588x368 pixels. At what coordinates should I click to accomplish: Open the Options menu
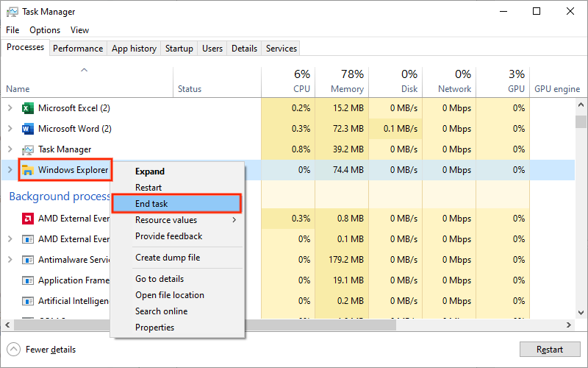(x=45, y=30)
